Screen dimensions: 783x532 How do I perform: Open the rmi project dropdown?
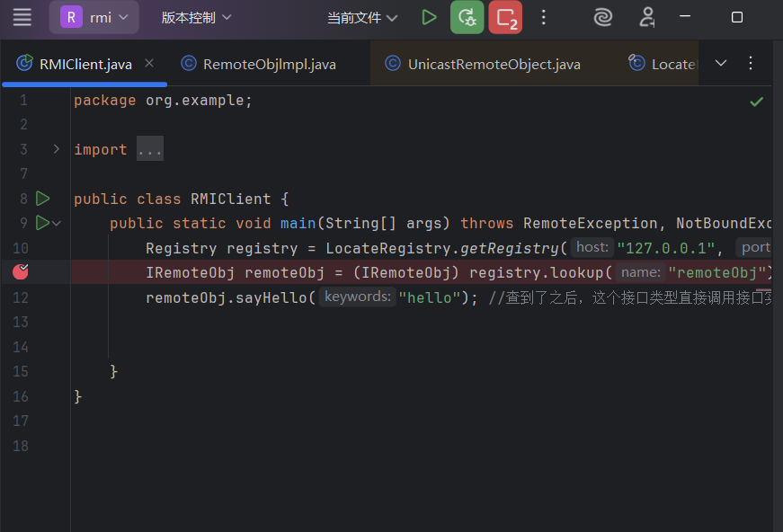click(x=94, y=17)
